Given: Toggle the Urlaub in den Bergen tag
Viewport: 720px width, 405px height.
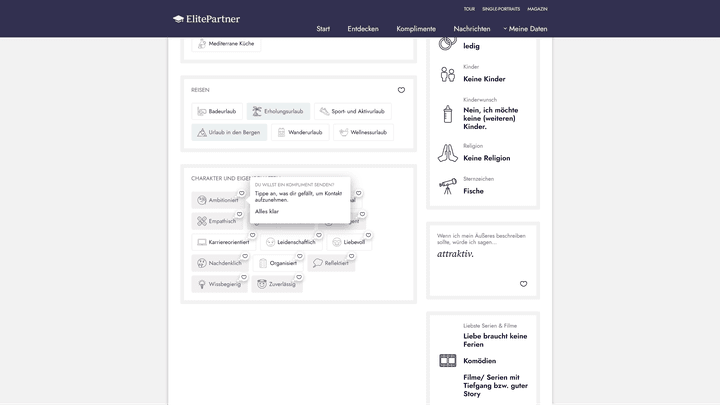Looking at the screenshot, I should click(x=229, y=132).
